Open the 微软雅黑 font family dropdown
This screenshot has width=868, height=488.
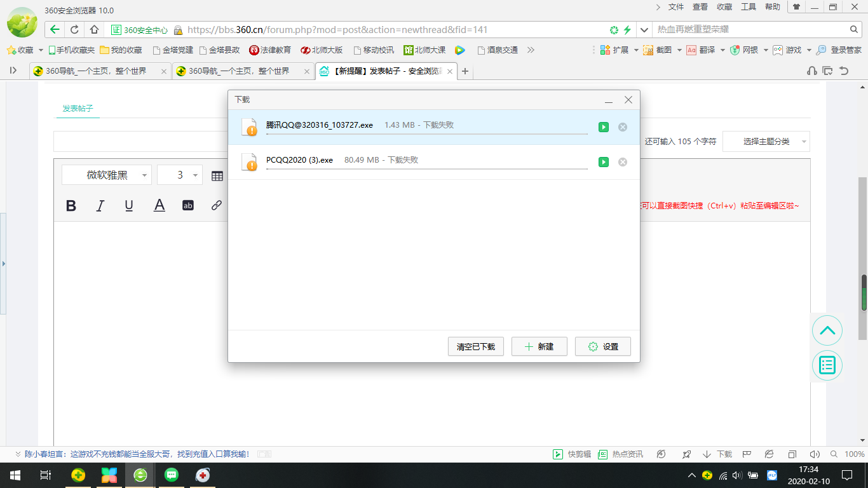coord(107,175)
